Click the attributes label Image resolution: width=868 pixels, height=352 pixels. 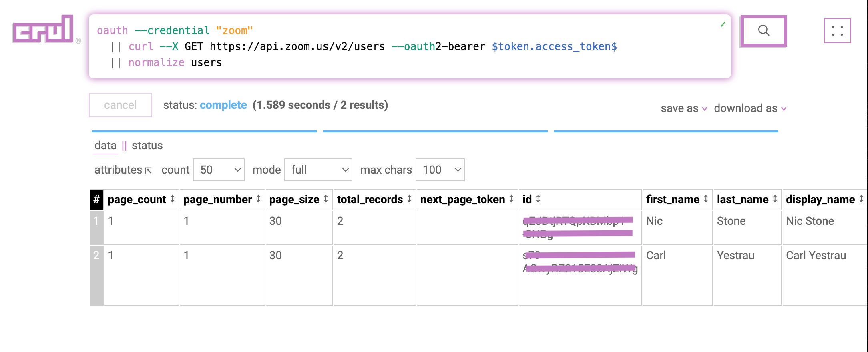(118, 170)
